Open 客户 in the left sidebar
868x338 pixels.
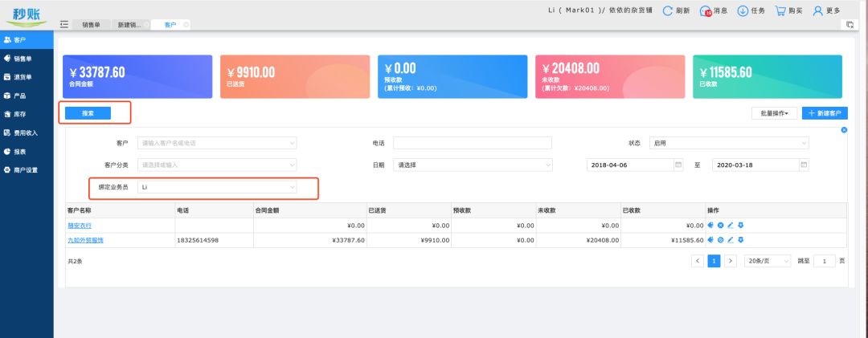(x=27, y=40)
